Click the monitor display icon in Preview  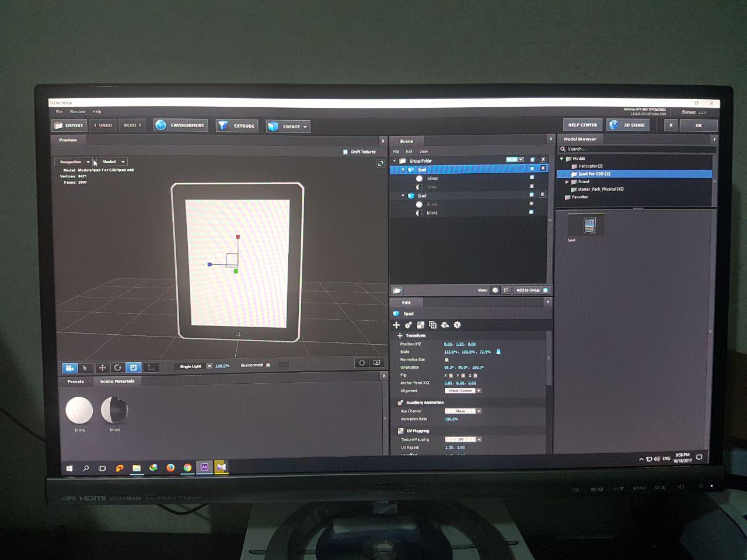click(x=377, y=363)
